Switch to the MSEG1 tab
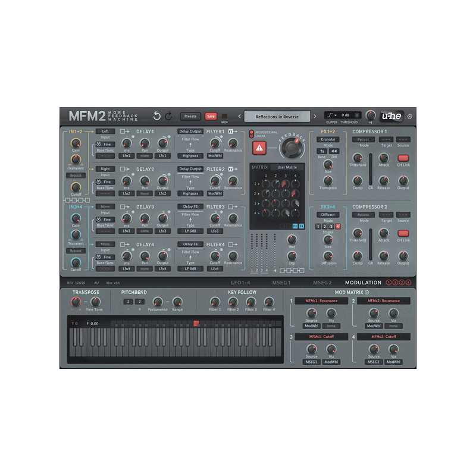 [x=281, y=283]
